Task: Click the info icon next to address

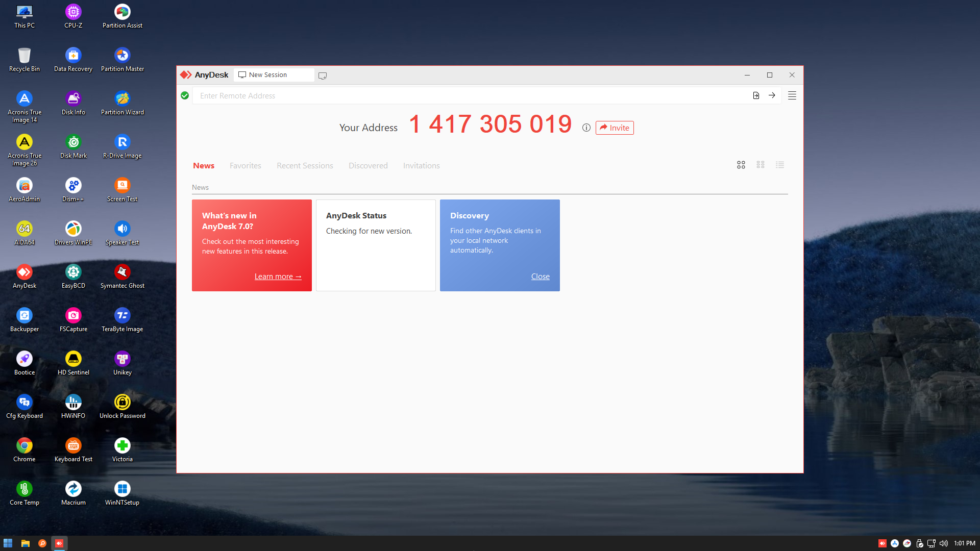Action: coord(586,128)
